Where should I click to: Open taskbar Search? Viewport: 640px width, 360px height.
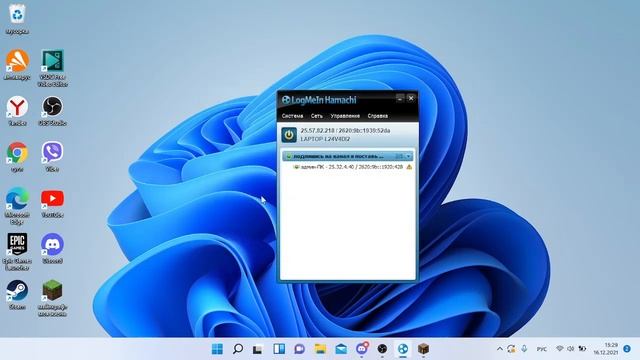[238, 349]
